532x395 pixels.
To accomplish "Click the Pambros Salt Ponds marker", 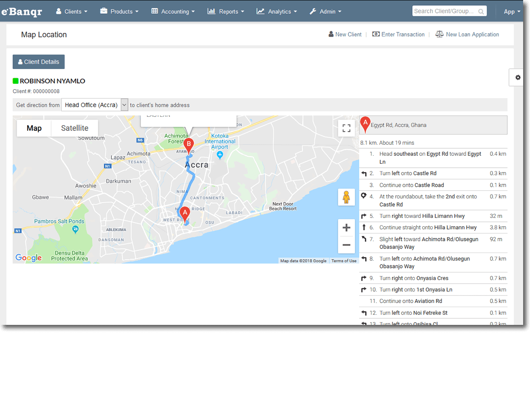I will (75, 229).
